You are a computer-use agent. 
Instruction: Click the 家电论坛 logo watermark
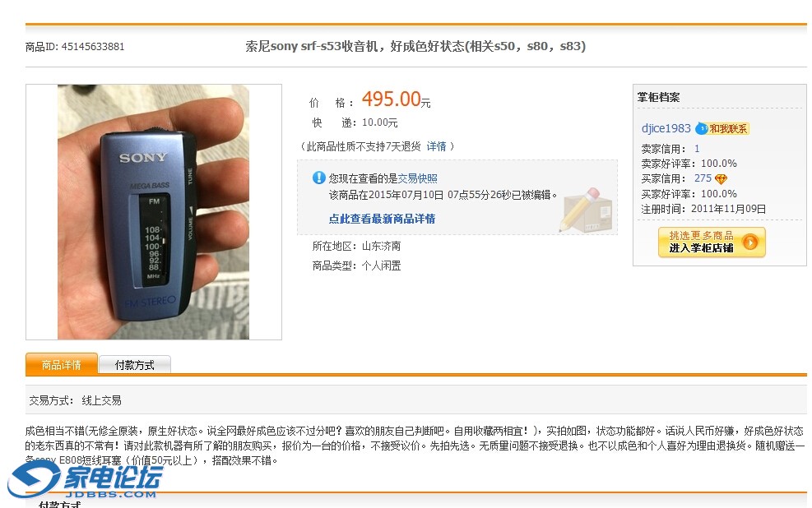[86, 479]
